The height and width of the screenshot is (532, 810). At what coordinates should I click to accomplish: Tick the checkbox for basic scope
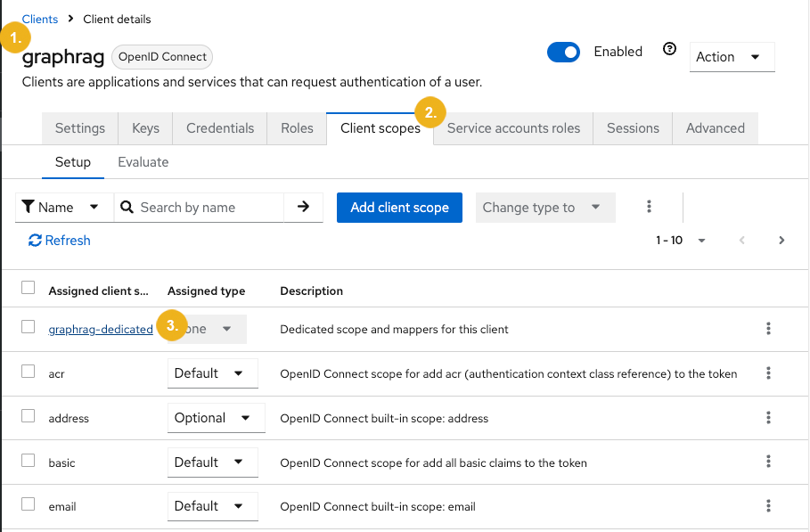tap(28, 460)
